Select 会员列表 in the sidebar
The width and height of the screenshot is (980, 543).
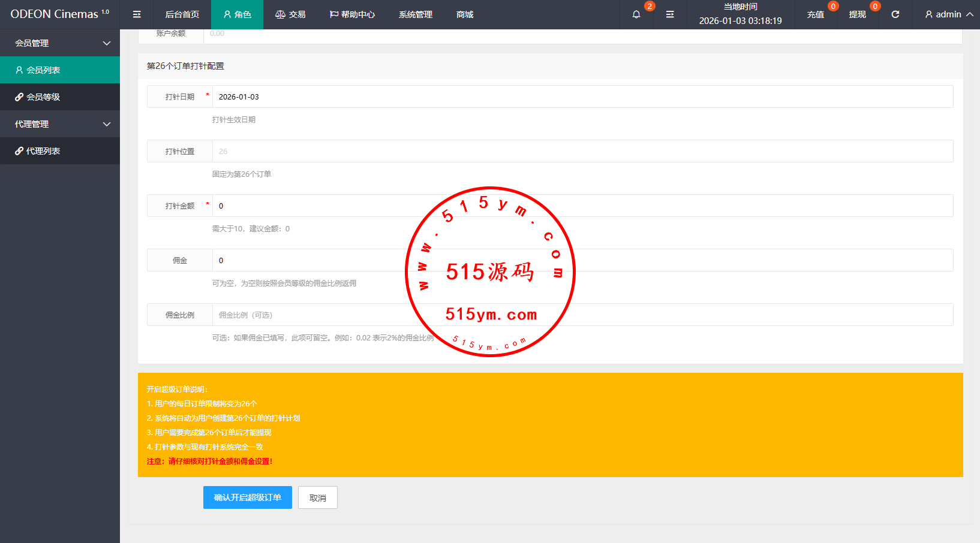[43, 70]
